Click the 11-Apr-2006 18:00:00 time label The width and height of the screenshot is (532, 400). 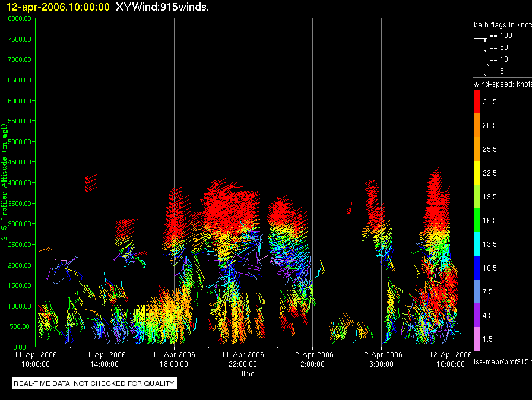[174, 360]
